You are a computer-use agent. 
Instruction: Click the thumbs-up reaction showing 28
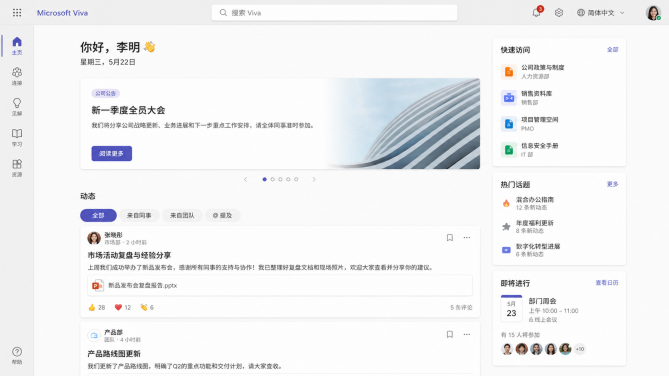click(x=97, y=307)
